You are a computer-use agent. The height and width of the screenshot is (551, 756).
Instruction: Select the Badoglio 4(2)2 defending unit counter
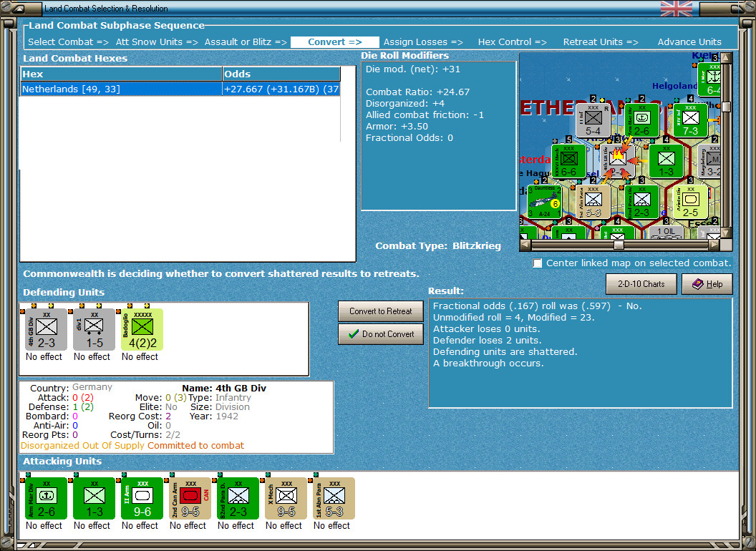[142, 330]
